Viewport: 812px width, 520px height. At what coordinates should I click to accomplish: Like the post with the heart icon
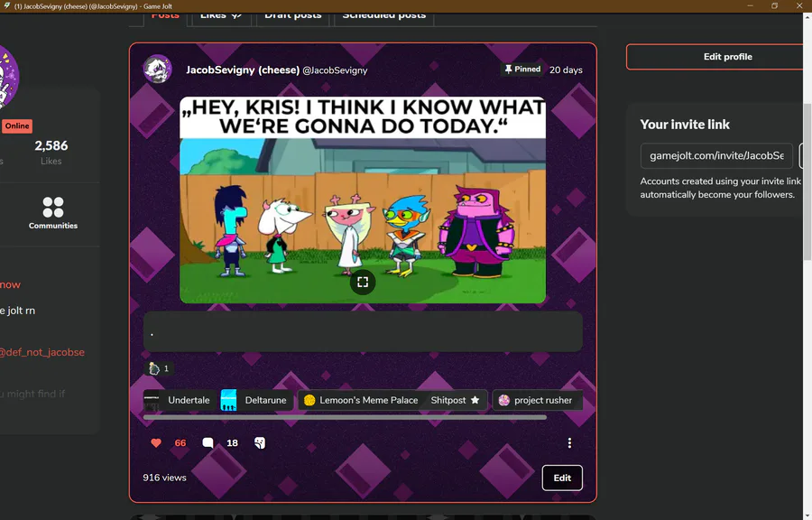[156, 443]
